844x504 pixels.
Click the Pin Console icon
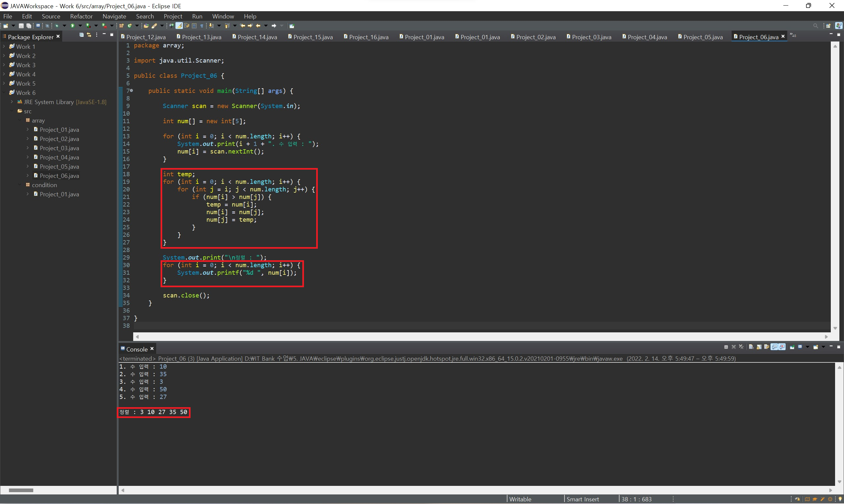(x=792, y=347)
